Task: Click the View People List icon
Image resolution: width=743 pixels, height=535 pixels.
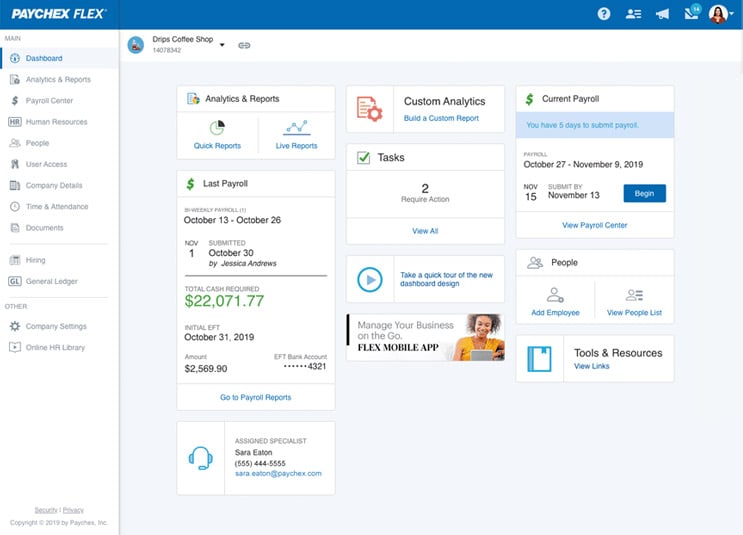Action: tap(634, 295)
